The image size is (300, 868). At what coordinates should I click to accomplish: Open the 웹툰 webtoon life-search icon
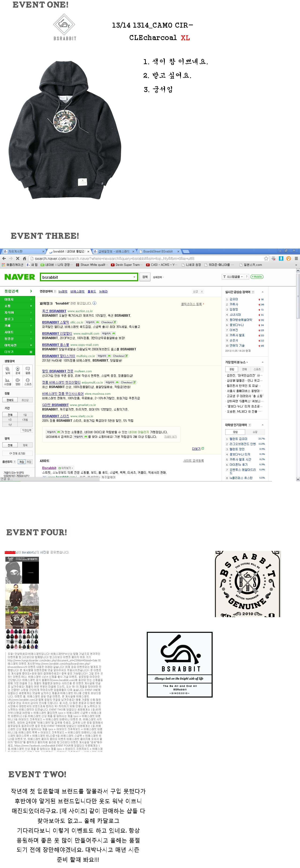28,371
